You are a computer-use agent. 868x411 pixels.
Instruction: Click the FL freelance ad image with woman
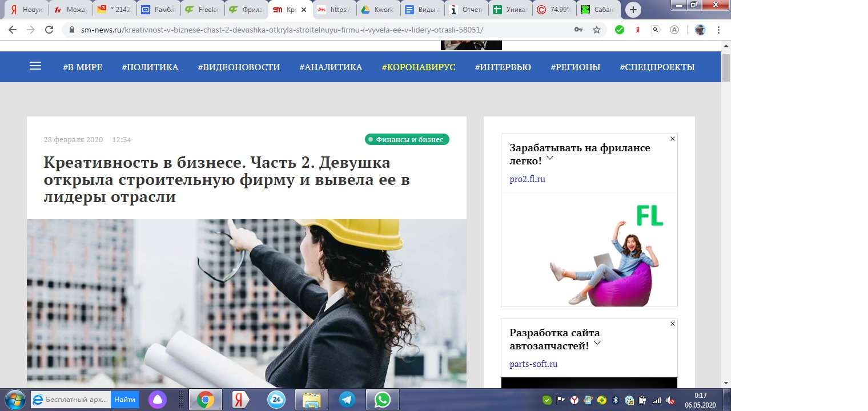pyautogui.click(x=589, y=249)
